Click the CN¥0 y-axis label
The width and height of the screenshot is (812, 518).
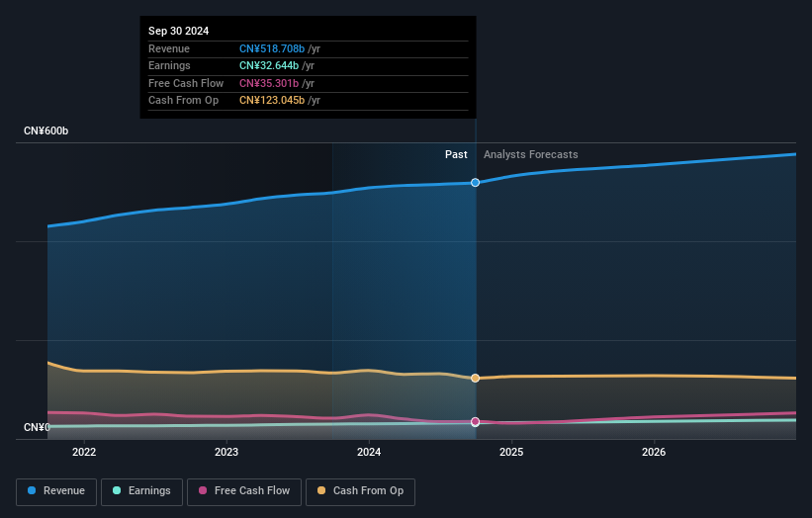click(x=38, y=427)
